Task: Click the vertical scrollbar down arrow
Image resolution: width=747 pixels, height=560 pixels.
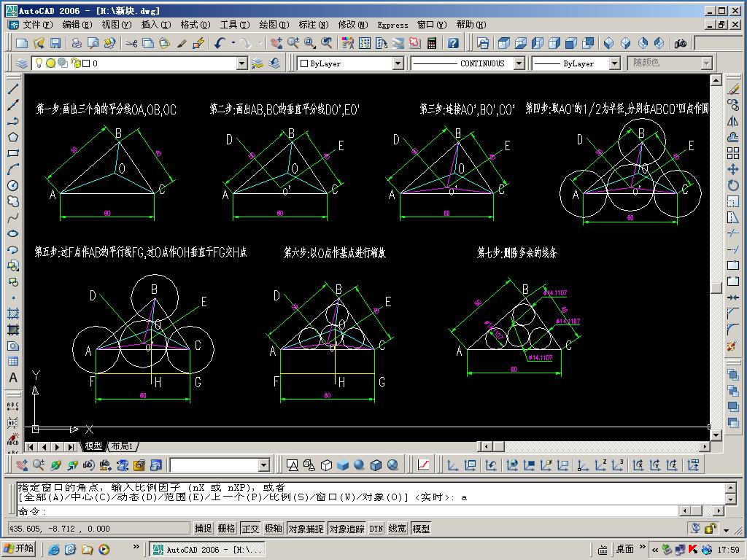Action: 716,435
